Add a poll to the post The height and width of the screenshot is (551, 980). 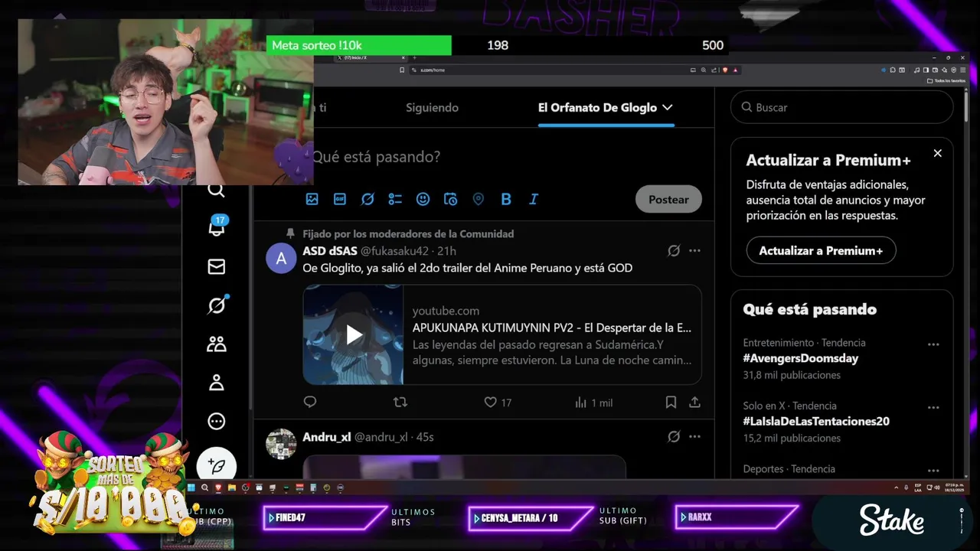395,199
